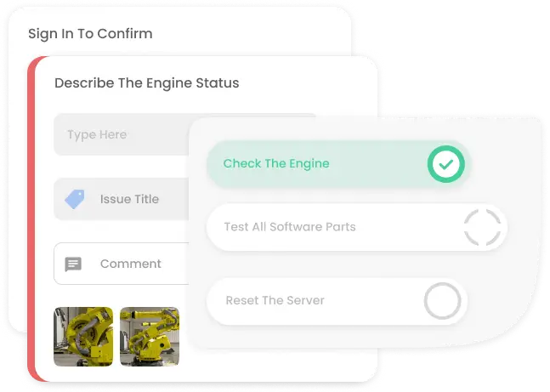Click the green checkmark icon
Viewport: 550px width, 392px height.
[445, 164]
